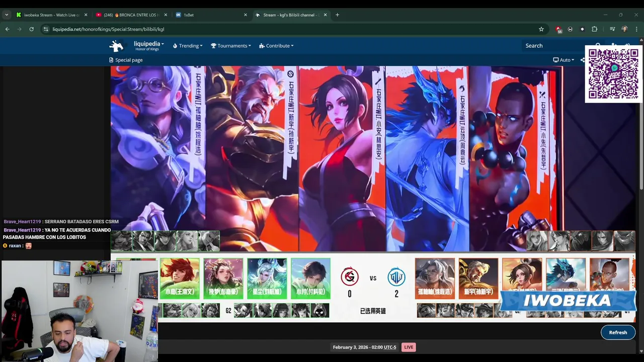Go forward in browser history
Image resolution: width=644 pixels, height=362 pixels.
pos(19,29)
